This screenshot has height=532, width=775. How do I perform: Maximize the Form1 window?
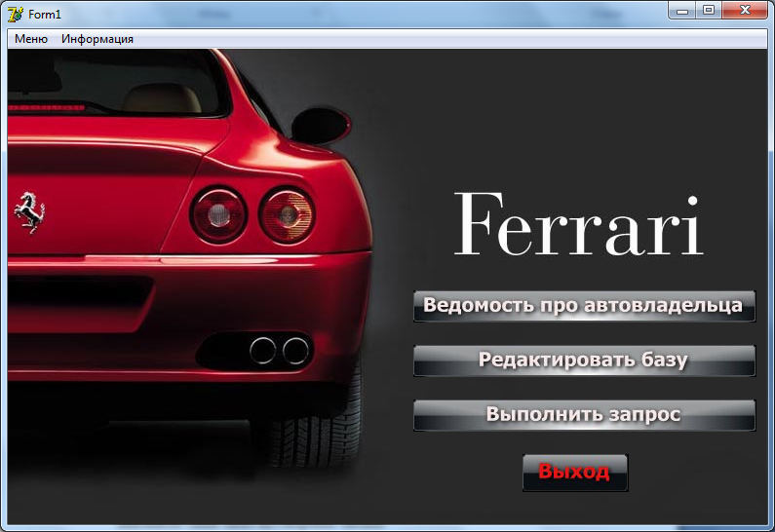pyautogui.click(x=709, y=11)
